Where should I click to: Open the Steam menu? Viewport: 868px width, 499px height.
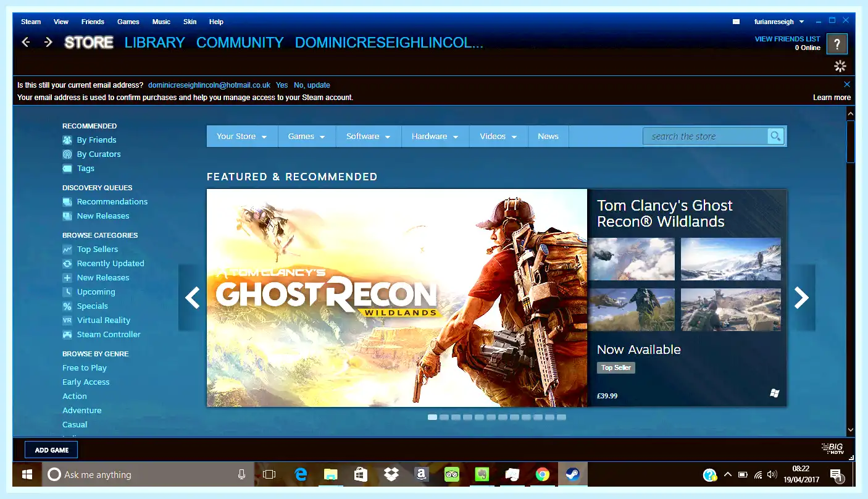[31, 22]
